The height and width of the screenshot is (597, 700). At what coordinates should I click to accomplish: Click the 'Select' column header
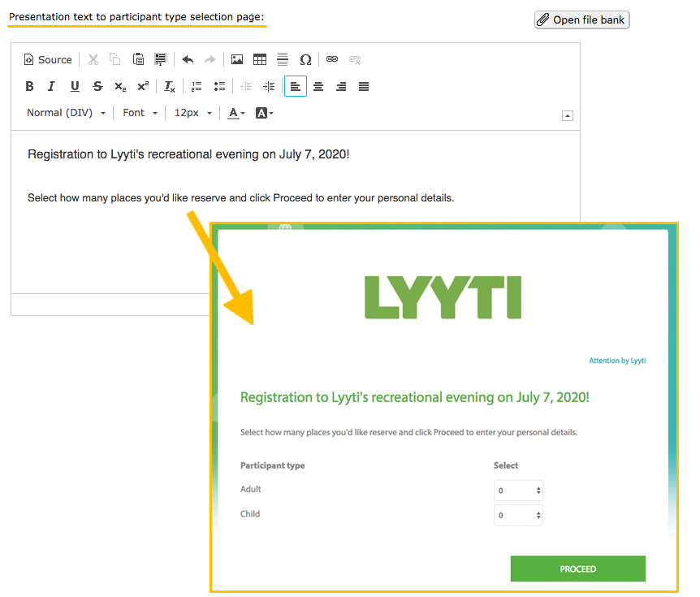[x=506, y=465]
